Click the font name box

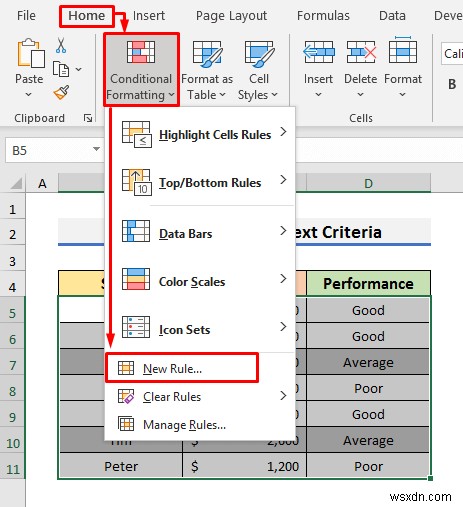(452, 54)
